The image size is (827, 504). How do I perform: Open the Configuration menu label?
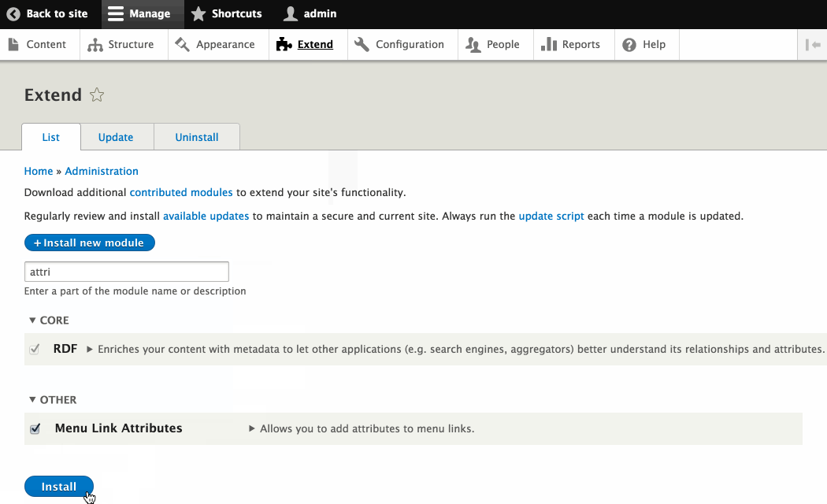click(x=410, y=45)
